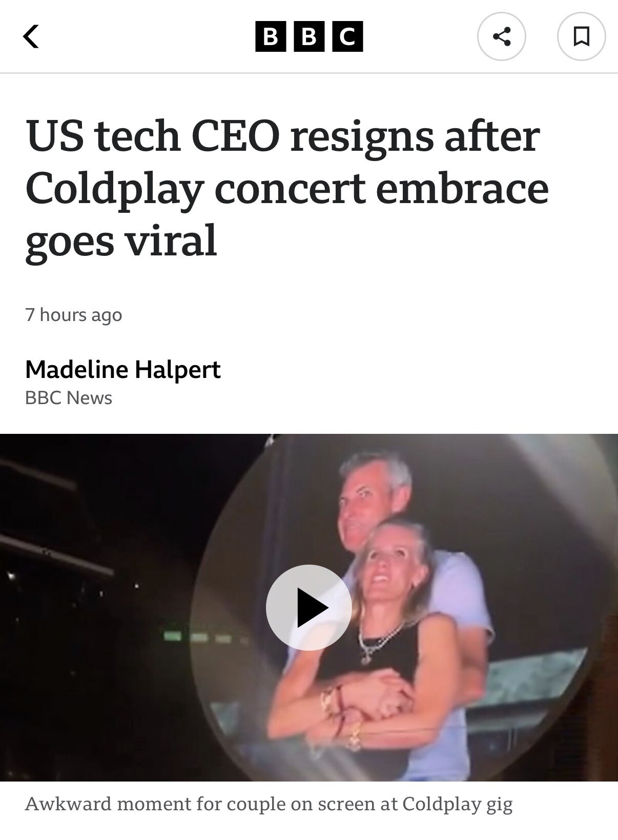Screen dimensions: 618x840
Task: Open the video thumbnail of the couple
Action: 309,608
